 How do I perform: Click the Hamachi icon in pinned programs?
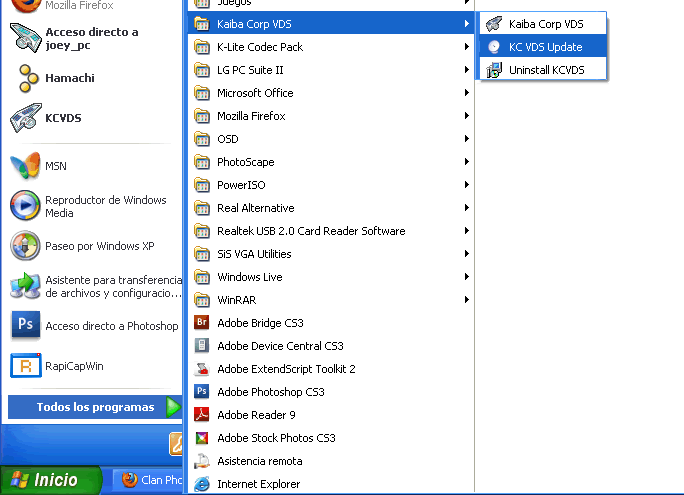pyautogui.click(x=26, y=79)
